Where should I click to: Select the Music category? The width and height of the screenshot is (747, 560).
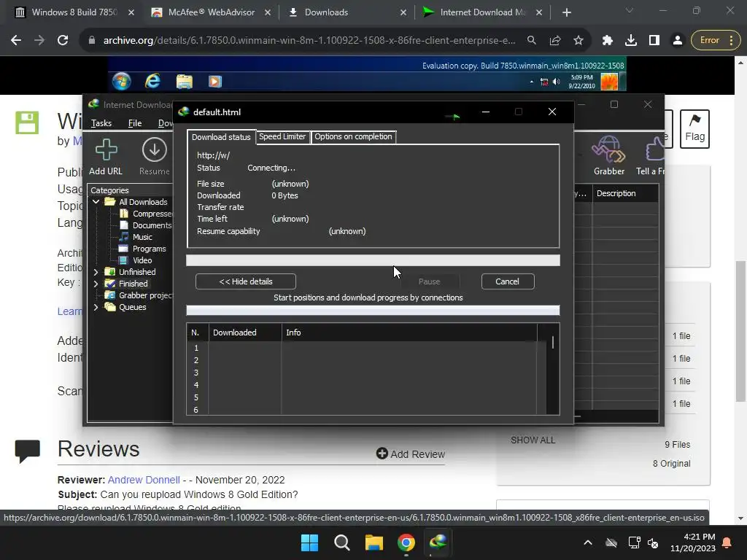coord(136,237)
